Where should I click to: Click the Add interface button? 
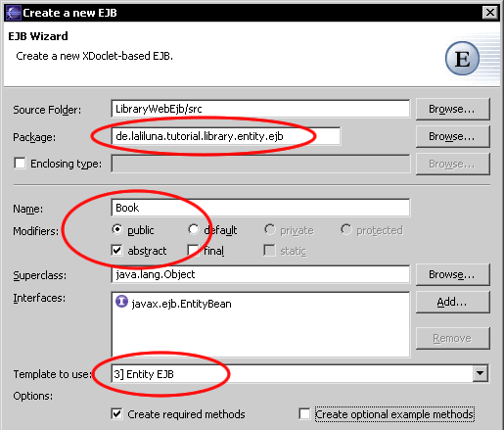(453, 302)
